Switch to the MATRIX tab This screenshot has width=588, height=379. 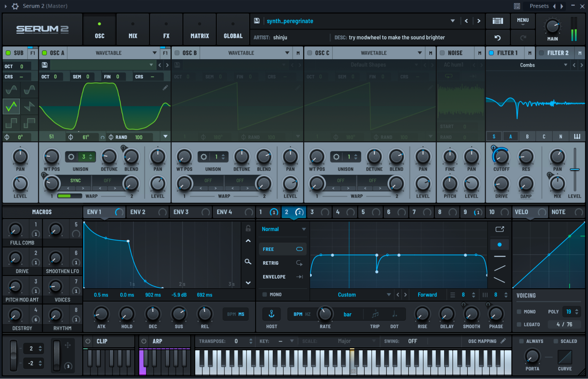click(199, 29)
